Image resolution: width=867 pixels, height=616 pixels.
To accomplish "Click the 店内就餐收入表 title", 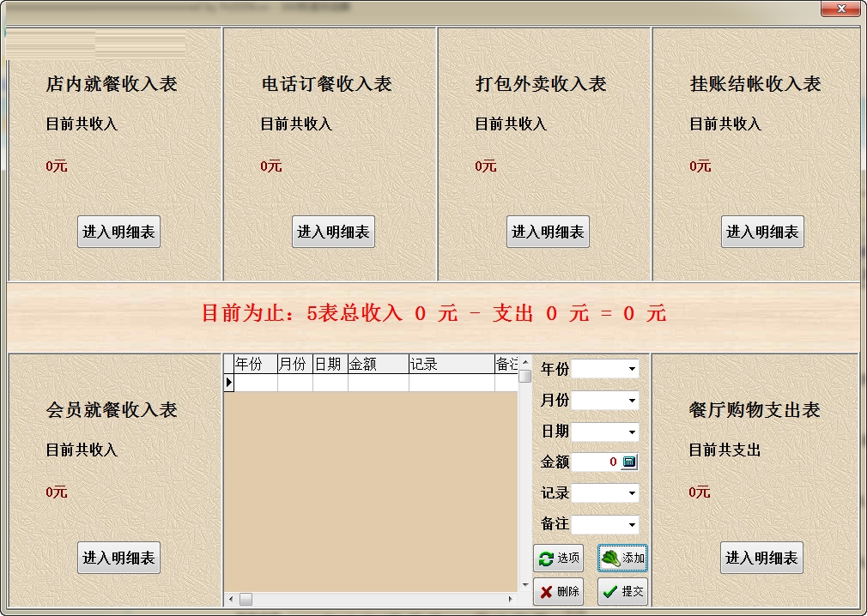I will 112,84.
